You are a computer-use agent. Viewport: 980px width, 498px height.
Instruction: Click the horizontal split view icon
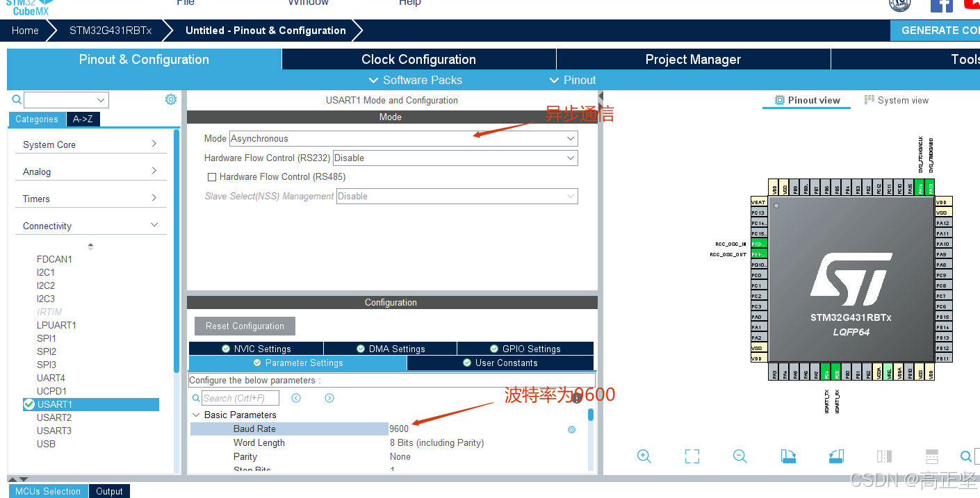click(x=932, y=456)
